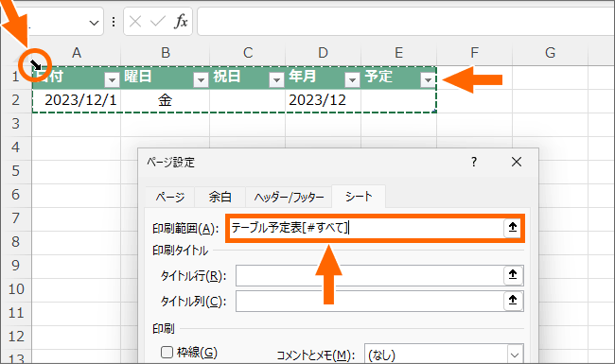Click the formula bar Enter checkmark icon
This screenshot has width=615, height=364.
[158, 22]
